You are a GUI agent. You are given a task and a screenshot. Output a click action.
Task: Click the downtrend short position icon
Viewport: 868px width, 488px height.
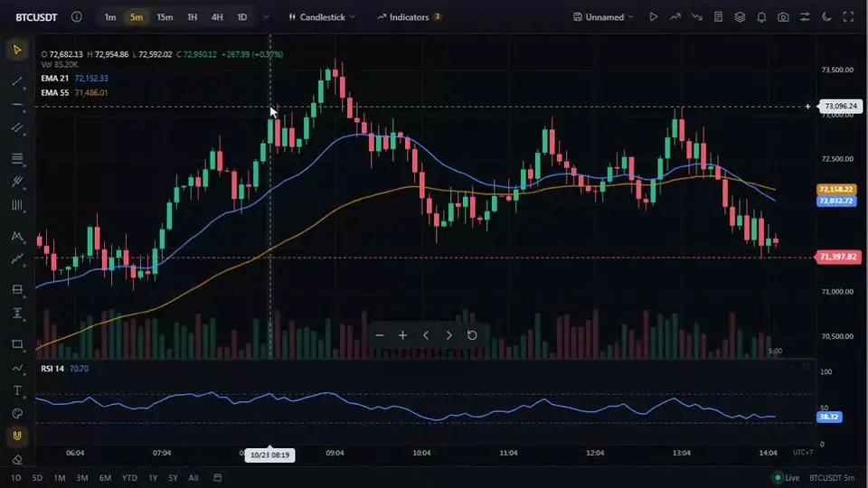click(696, 17)
